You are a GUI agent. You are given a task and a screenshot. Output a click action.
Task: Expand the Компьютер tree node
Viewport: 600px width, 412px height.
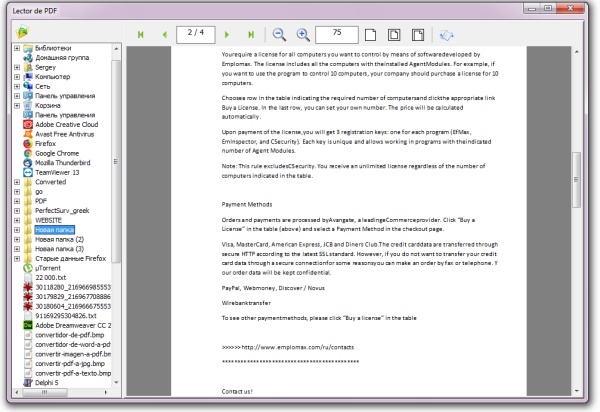tap(17, 77)
